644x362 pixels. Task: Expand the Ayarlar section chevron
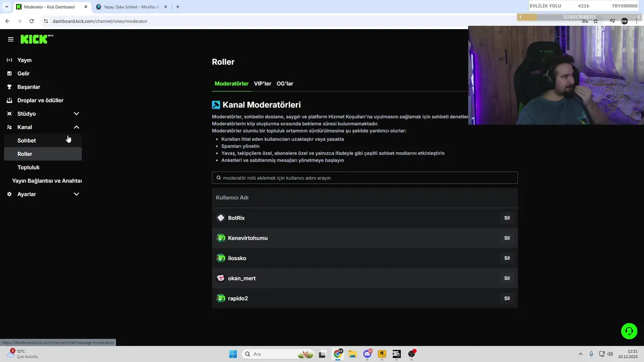coord(76,194)
